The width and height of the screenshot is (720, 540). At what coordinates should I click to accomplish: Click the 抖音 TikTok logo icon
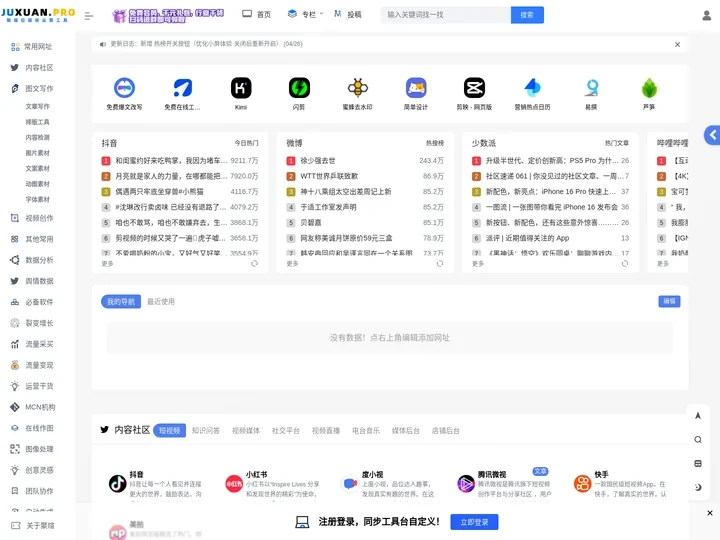(x=118, y=484)
